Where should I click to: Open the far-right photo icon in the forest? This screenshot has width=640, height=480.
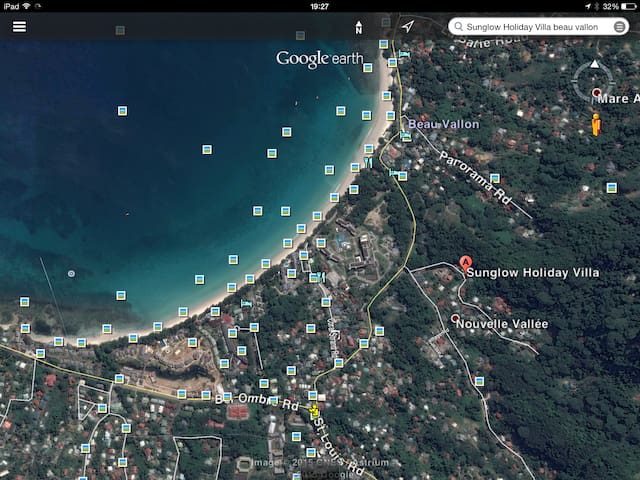point(611,187)
